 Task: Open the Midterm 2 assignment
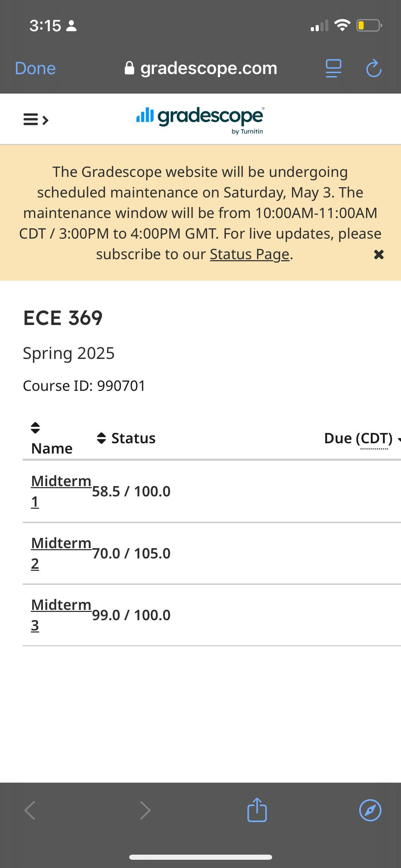[61, 553]
